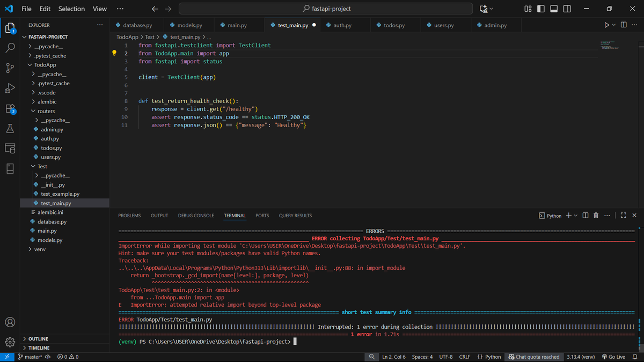
Task: Click the fastapi-project command center search box
Action: pos(326,9)
